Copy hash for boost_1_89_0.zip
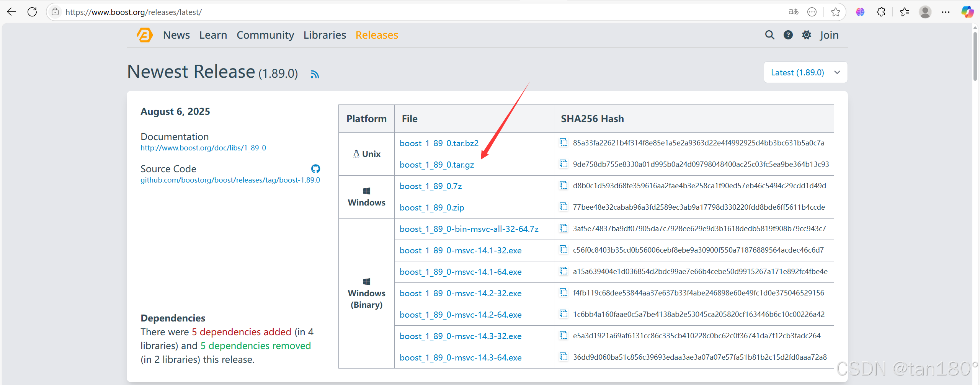Image resolution: width=980 pixels, height=385 pixels. pyautogui.click(x=563, y=207)
